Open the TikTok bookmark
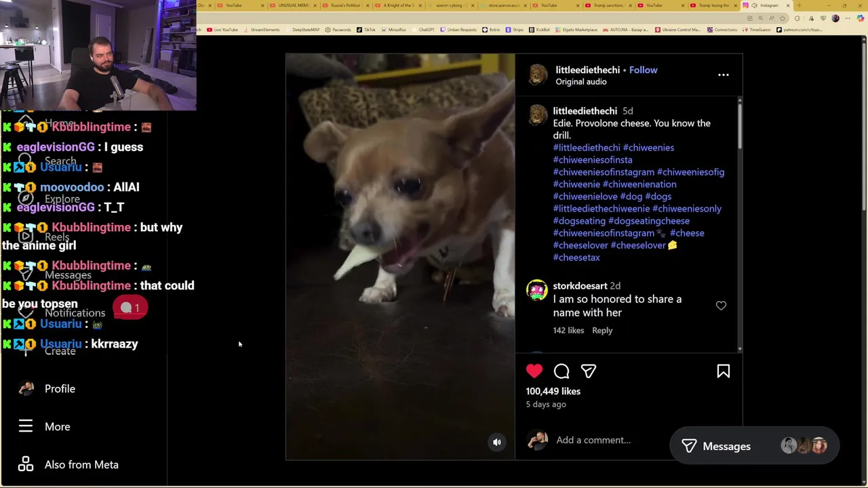Screen dimensions: 868x488 (x=366, y=30)
